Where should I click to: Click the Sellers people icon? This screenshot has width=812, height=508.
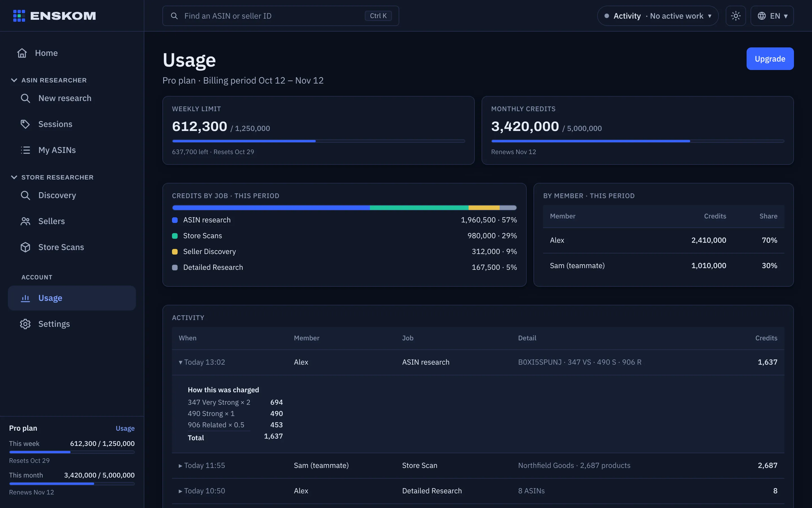point(25,222)
